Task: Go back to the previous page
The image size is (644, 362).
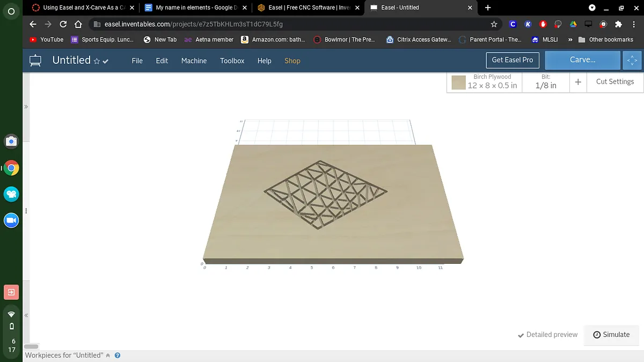Action: click(33, 24)
